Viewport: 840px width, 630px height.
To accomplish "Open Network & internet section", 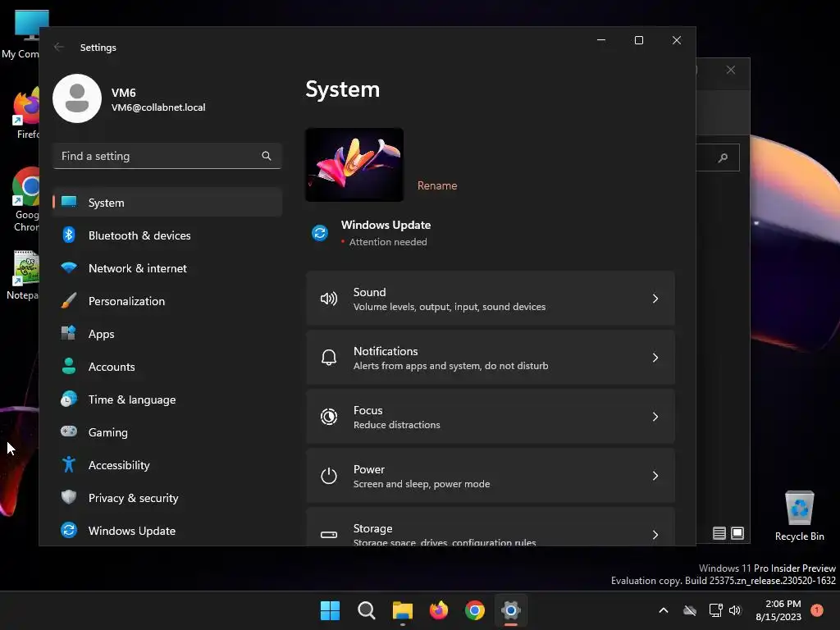I will click(167, 268).
